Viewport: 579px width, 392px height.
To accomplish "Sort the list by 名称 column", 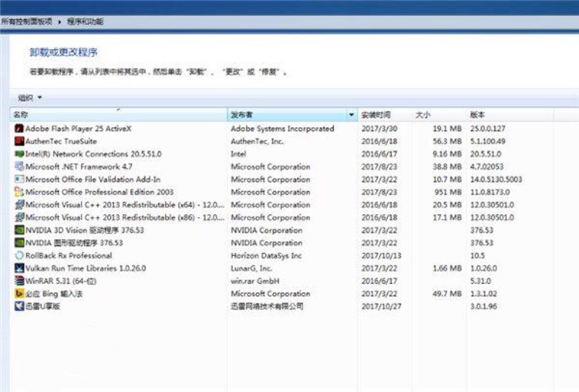I will 119,115.
